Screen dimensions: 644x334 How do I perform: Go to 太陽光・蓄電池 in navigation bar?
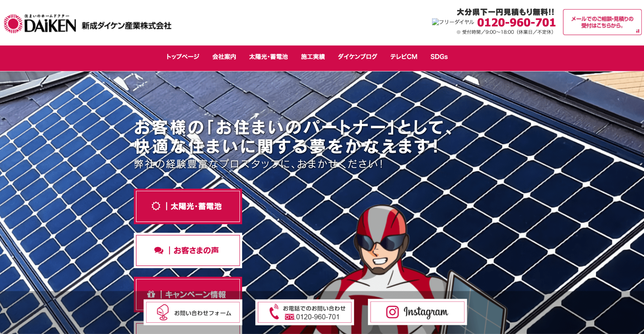(269, 57)
